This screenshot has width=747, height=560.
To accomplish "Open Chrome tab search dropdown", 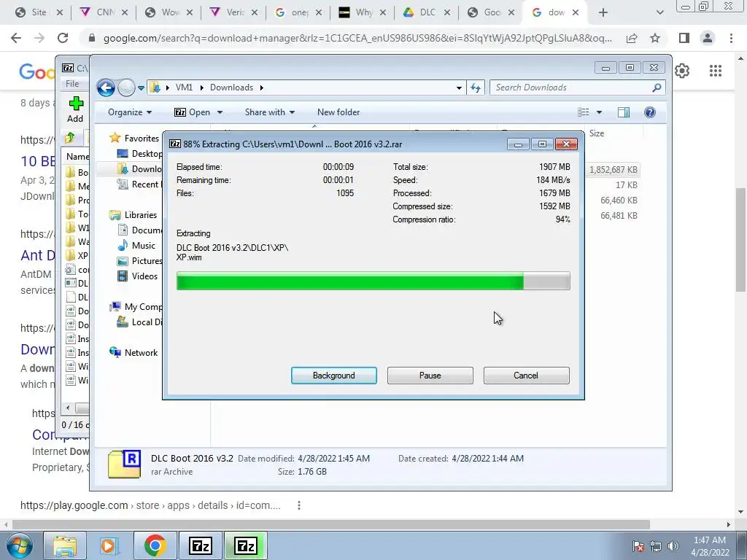I will coord(659,12).
